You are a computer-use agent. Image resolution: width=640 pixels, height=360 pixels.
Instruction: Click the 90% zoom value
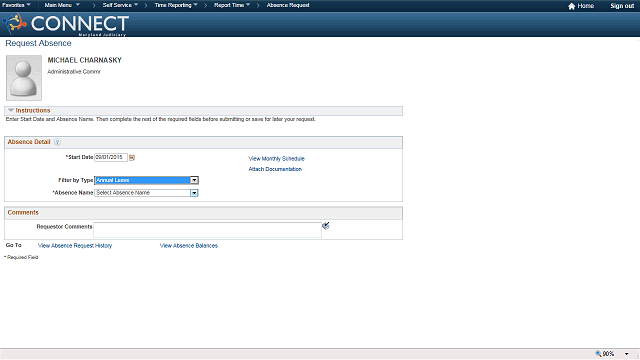click(x=608, y=353)
